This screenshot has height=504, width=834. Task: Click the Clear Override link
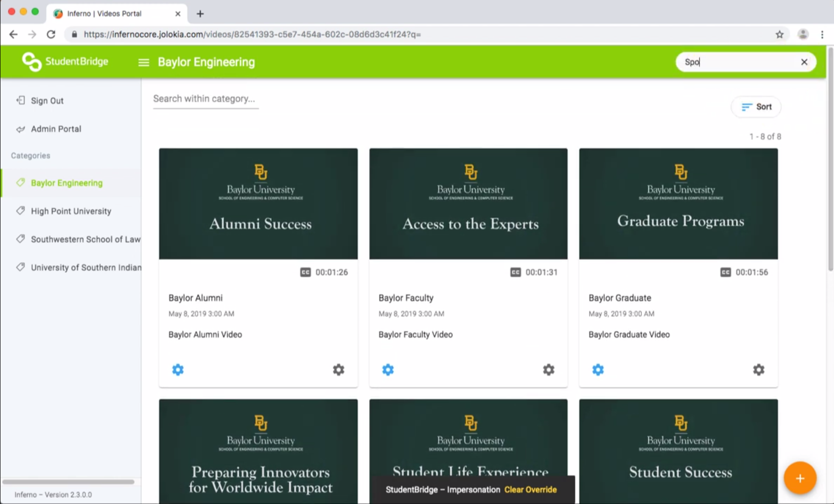(x=531, y=490)
